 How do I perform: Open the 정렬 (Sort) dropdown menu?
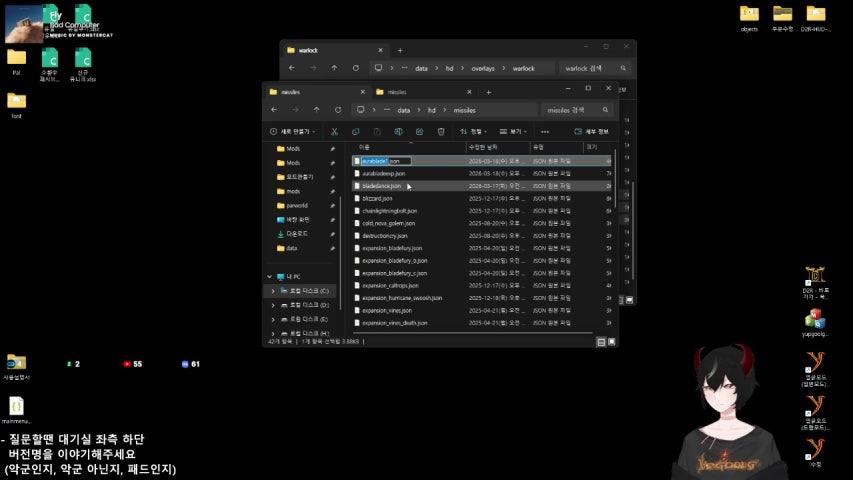click(476, 131)
